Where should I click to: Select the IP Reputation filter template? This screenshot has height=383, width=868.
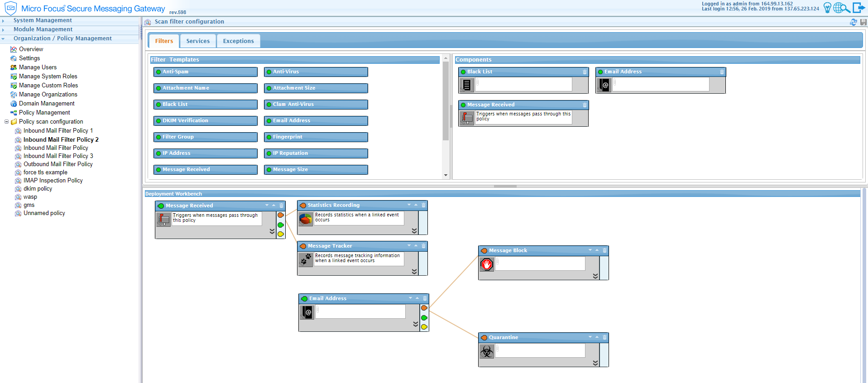click(x=316, y=153)
